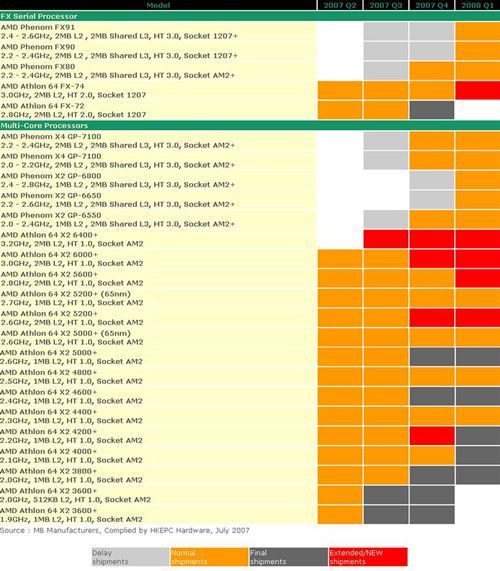Click the AMD Athlon 64 X2 4400+ name
Image resolution: width=500 pixels, height=571 pixels.
(x=49, y=412)
